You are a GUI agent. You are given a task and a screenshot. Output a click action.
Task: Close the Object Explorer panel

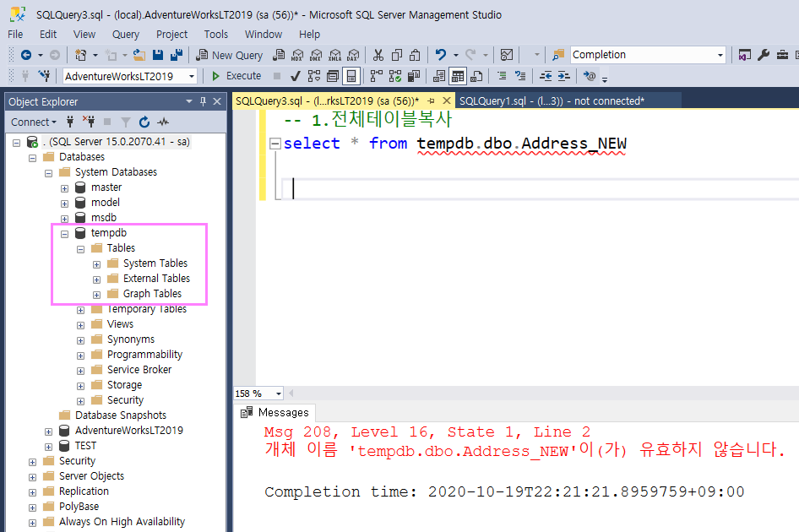pos(217,101)
